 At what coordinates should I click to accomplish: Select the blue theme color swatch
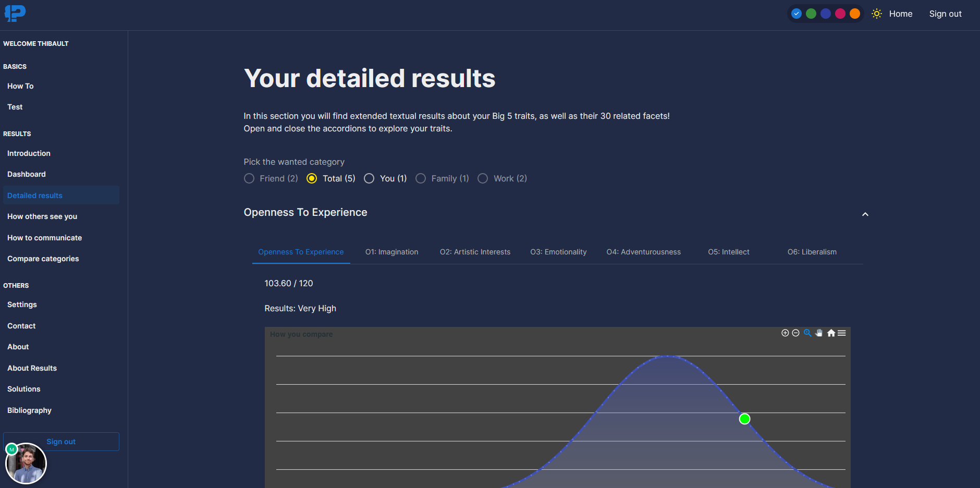pyautogui.click(x=797, y=14)
